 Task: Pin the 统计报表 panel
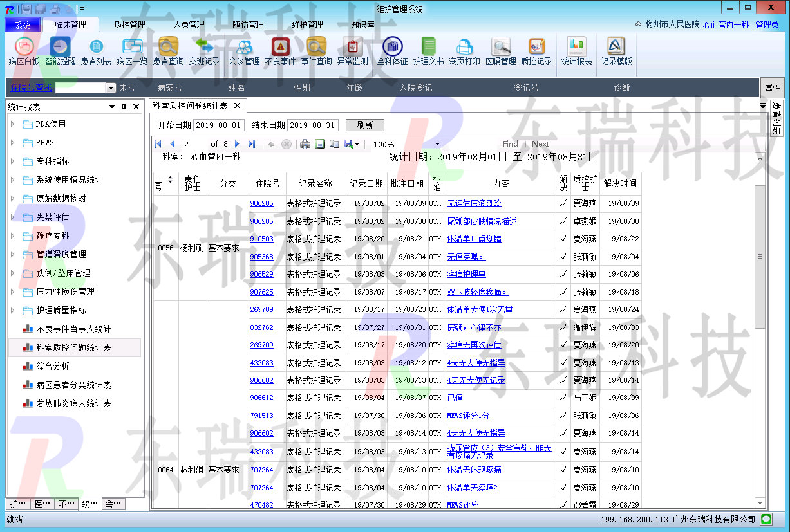click(x=124, y=107)
